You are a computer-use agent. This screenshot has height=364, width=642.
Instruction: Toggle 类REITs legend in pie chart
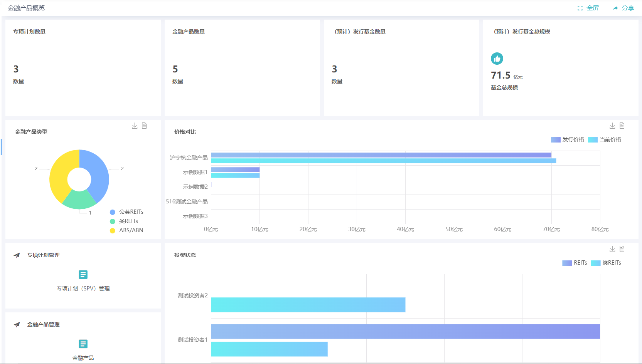(124, 221)
